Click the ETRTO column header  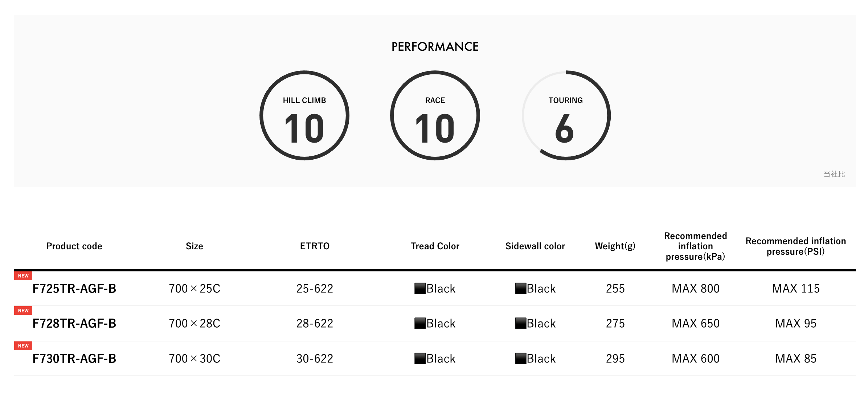click(315, 246)
